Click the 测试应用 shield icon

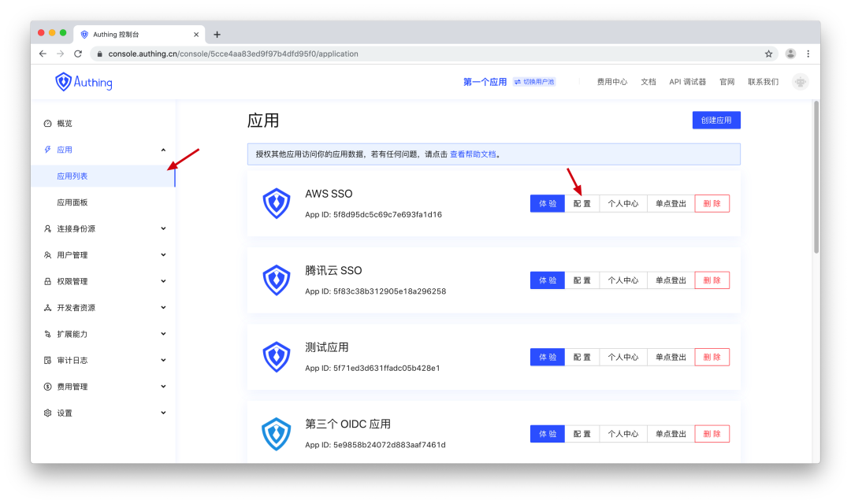277,357
